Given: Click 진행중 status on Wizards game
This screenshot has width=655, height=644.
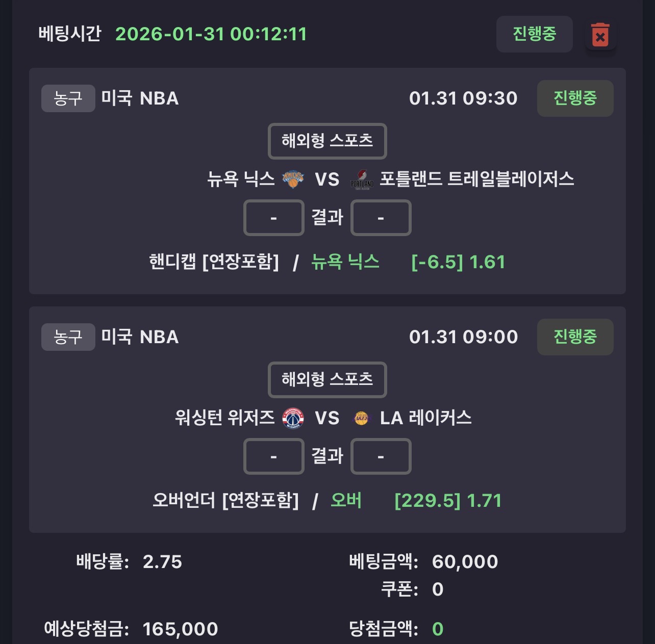Looking at the screenshot, I should tap(575, 337).
